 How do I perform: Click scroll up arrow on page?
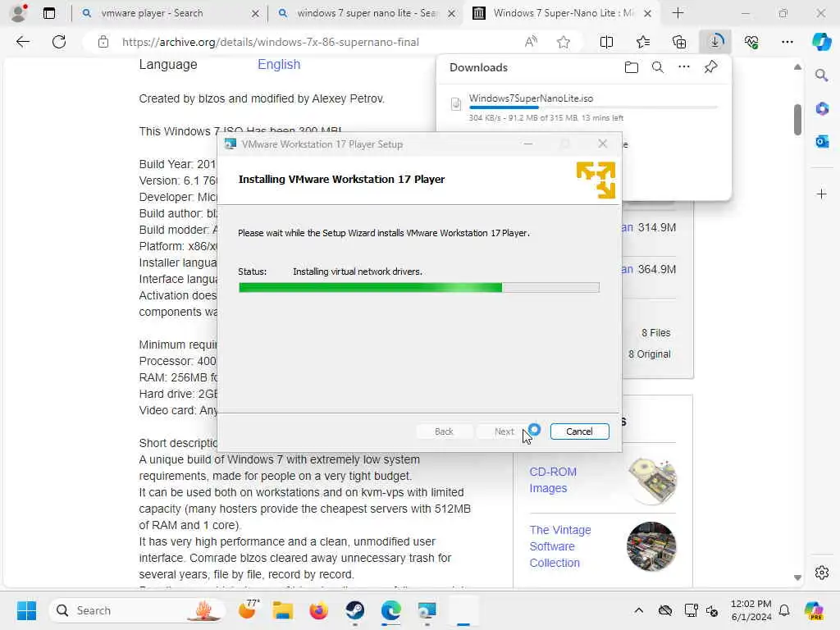click(x=797, y=67)
